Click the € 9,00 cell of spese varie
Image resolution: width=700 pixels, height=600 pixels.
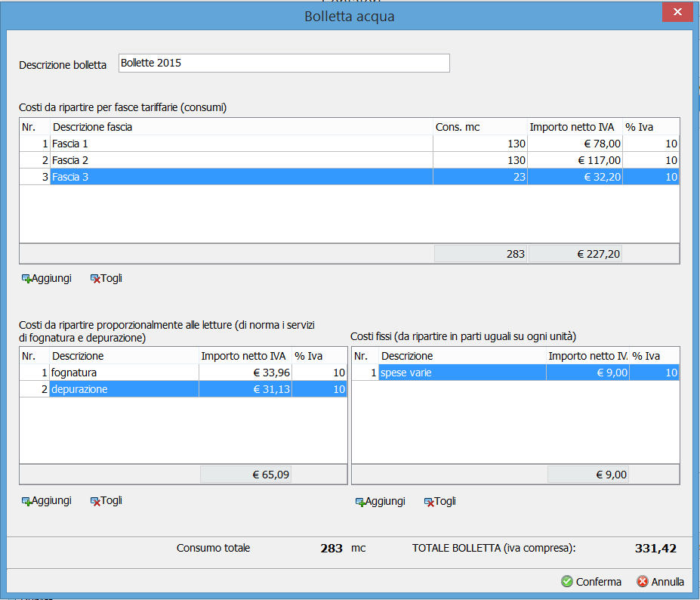coord(588,373)
